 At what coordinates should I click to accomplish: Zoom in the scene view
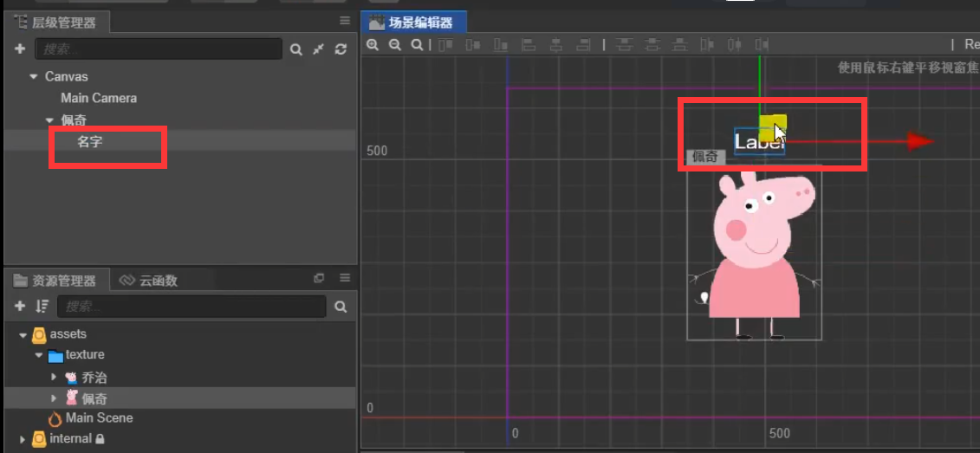tap(373, 45)
